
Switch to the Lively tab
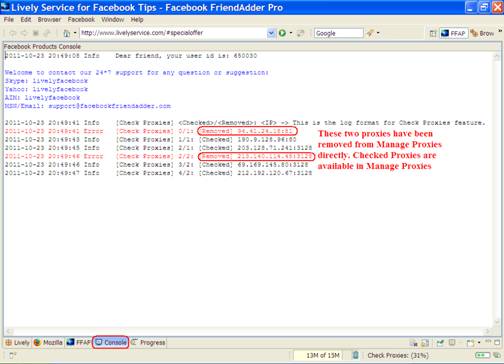point(17,342)
